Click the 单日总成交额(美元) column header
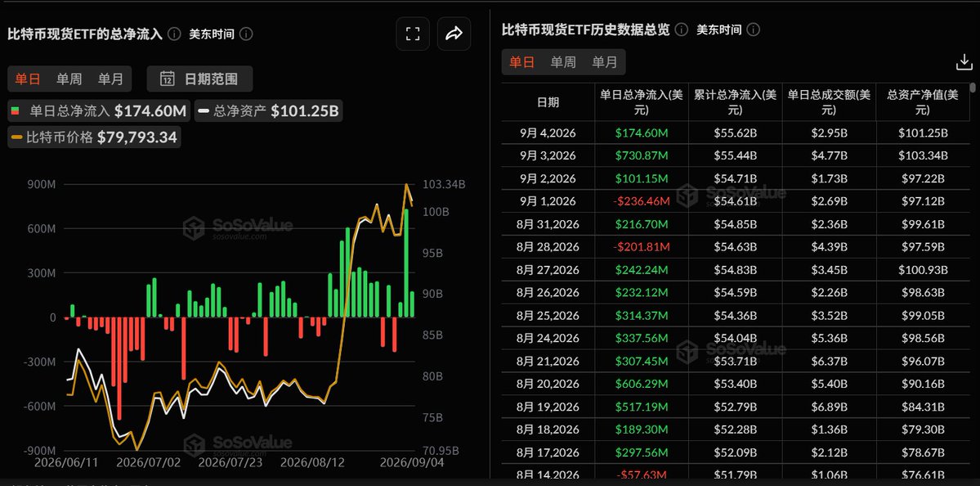This screenshot has height=486, width=980. [x=830, y=102]
